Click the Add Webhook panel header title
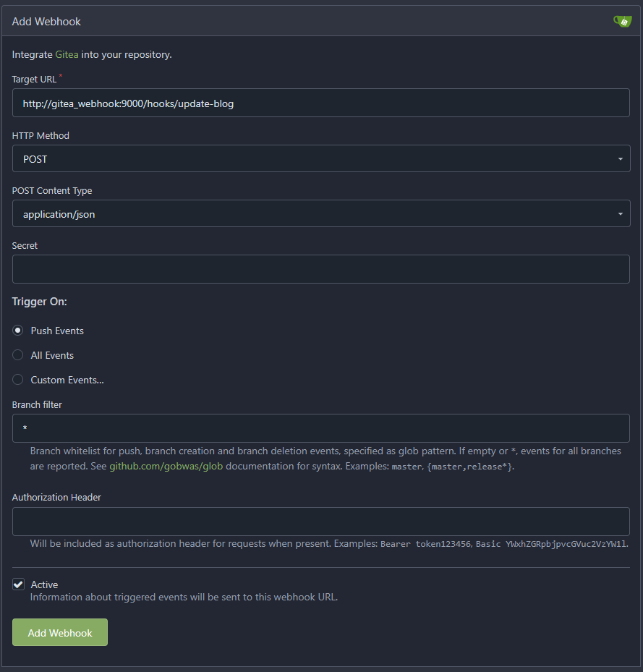Image resolution: width=643 pixels, height=672 pixels. click(x=46, y=22)
